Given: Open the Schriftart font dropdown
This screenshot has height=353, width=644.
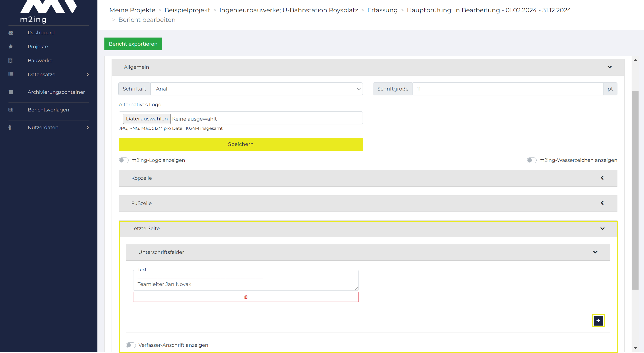Looking at the screenshot, I should tap(256, 89).
